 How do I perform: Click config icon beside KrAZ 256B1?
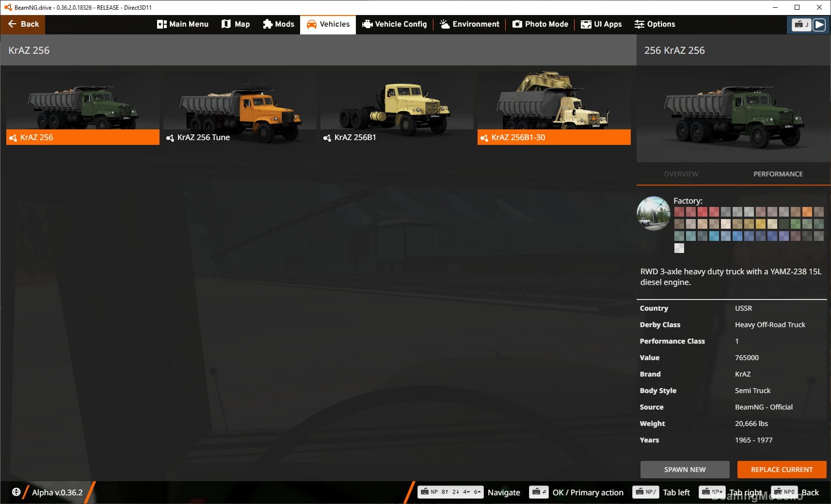[327, 138]
